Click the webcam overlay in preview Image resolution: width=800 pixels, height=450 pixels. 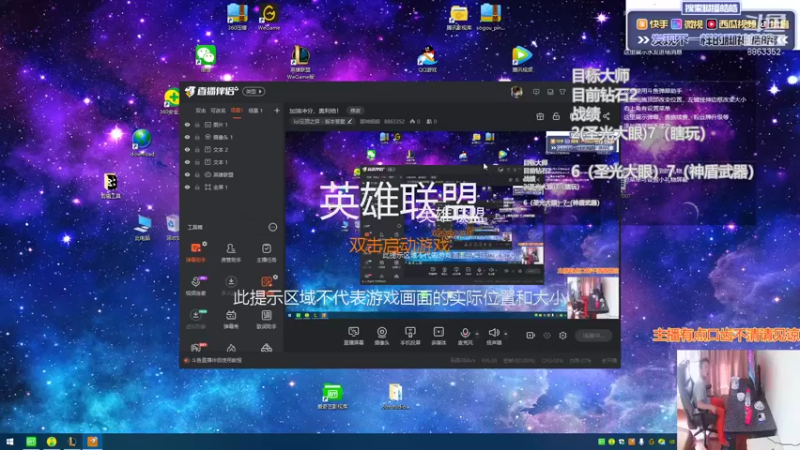click(593, 298)
